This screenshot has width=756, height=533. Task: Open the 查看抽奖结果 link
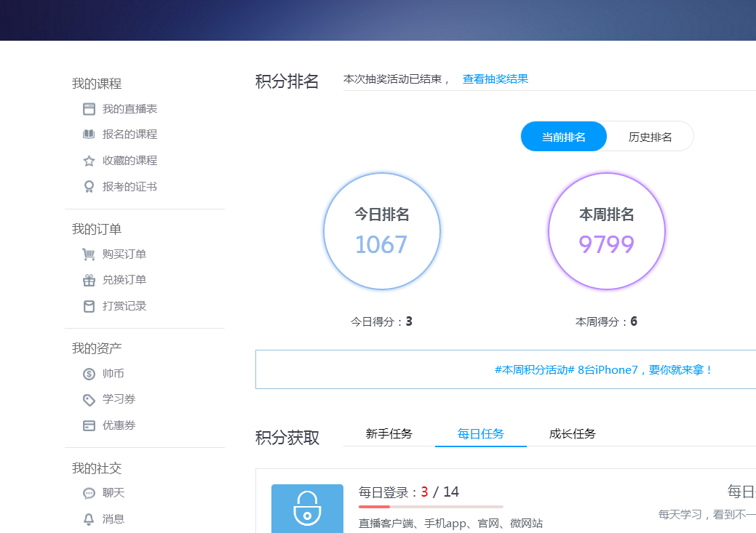click(x=495, y=79)
